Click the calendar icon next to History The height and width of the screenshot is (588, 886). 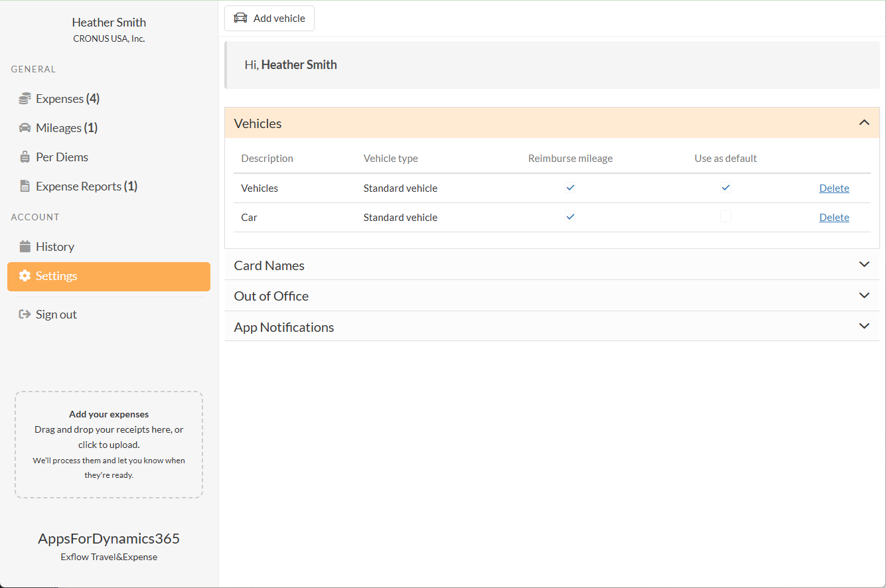[x=25, y=247]
